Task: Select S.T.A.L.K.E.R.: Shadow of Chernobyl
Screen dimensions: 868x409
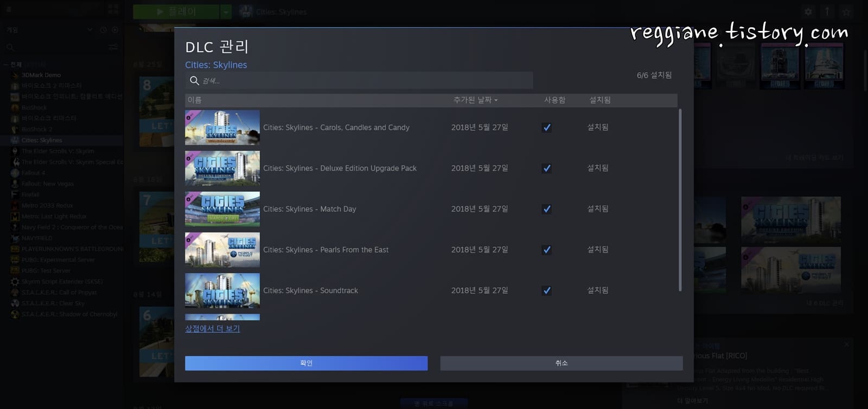Action: click(69, 314)
